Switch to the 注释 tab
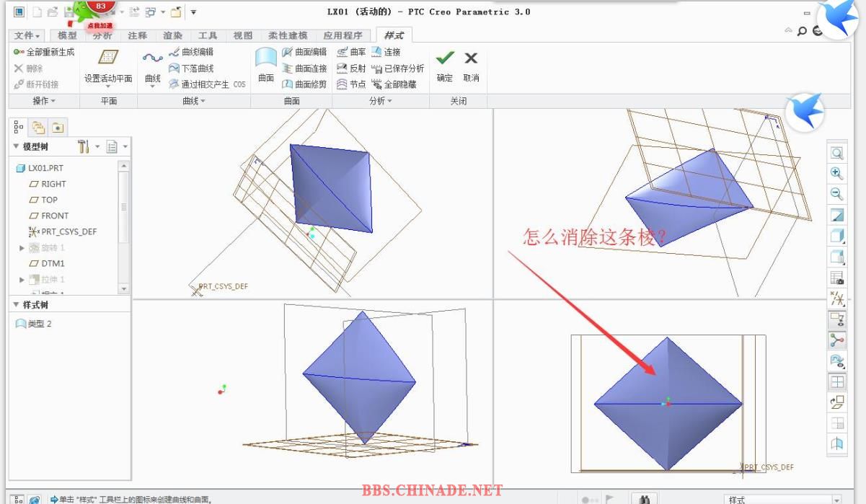 (x=137, y=35)
